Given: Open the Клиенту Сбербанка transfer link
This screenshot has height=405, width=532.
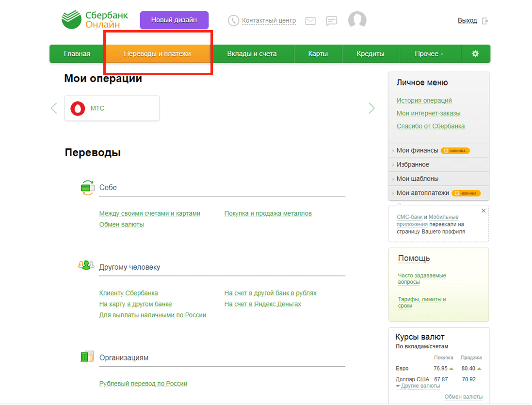Looking at the screenshot, I should (x=129, y=293).
